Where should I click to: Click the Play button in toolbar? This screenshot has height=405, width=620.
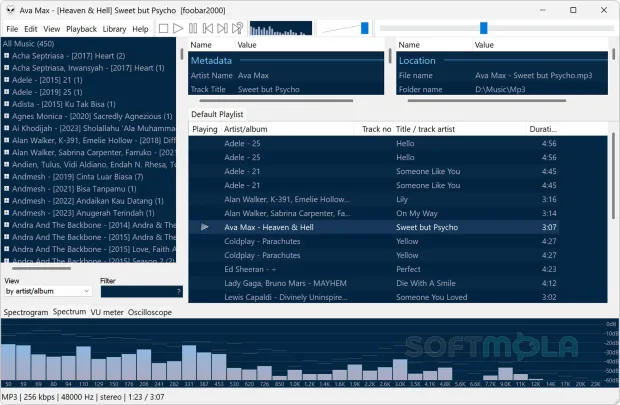click(178, 28)
